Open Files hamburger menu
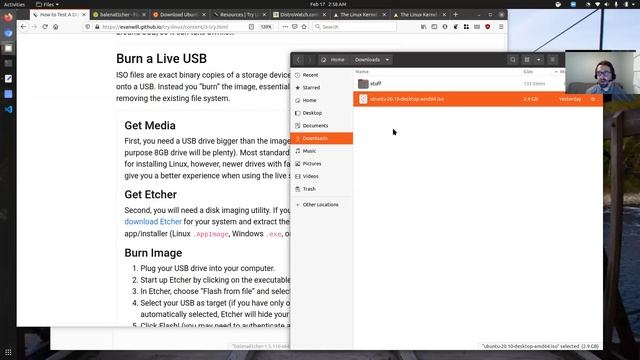The height and width of the screenshot is (360, 640). click(552, 60)
